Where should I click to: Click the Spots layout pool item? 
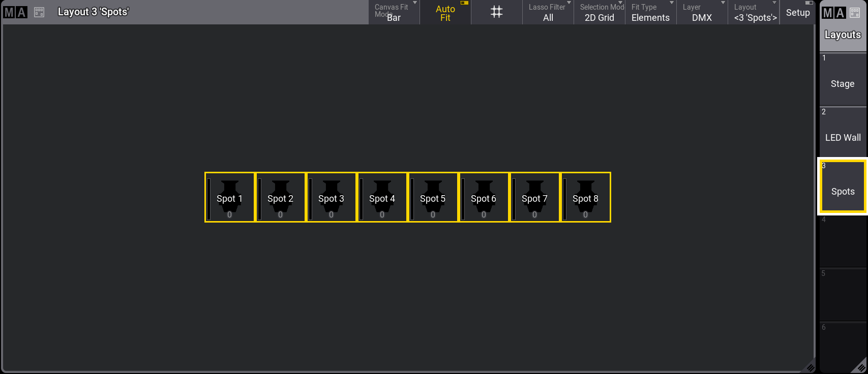tap(843, 187)
